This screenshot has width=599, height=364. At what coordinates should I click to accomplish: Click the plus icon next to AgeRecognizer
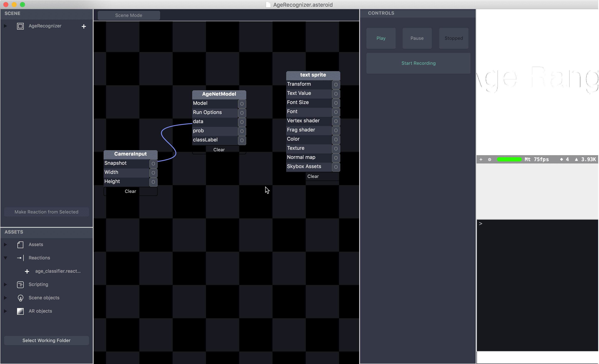point(84,26)
